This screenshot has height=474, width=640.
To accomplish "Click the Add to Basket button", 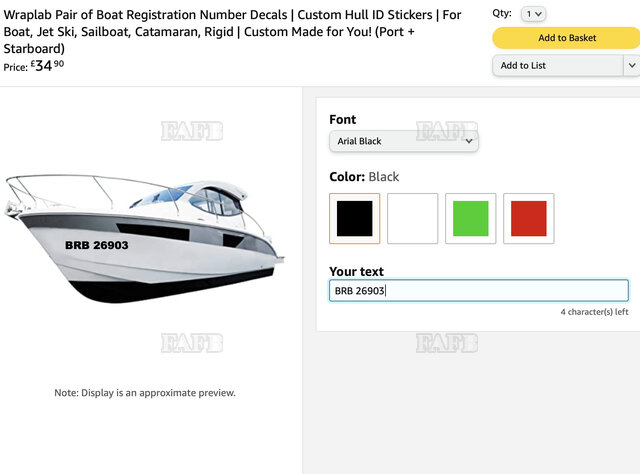I will click(x=566, y=38).
